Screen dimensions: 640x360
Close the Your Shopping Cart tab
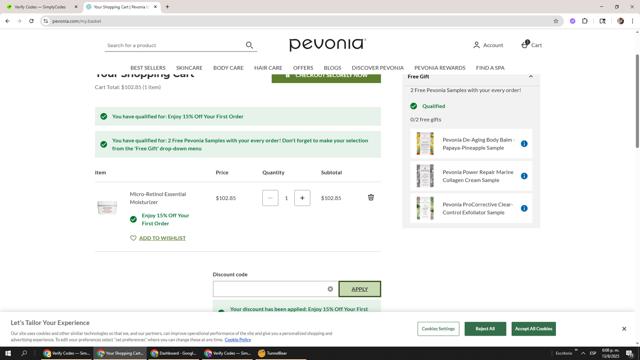coord(155,7)
